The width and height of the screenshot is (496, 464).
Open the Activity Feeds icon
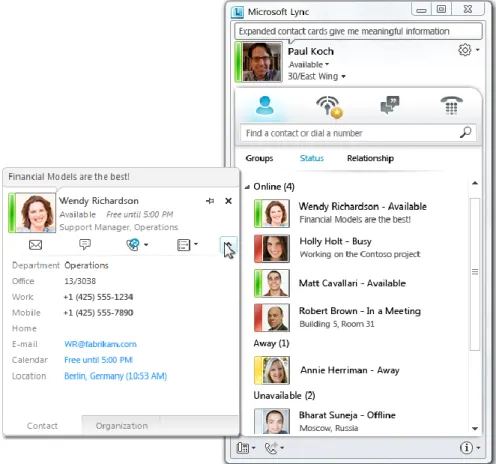point(329,107)
